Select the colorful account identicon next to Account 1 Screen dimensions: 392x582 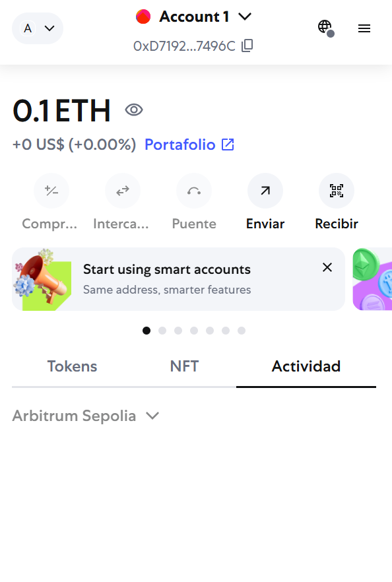pyautogui.click(x=143, y=16)
